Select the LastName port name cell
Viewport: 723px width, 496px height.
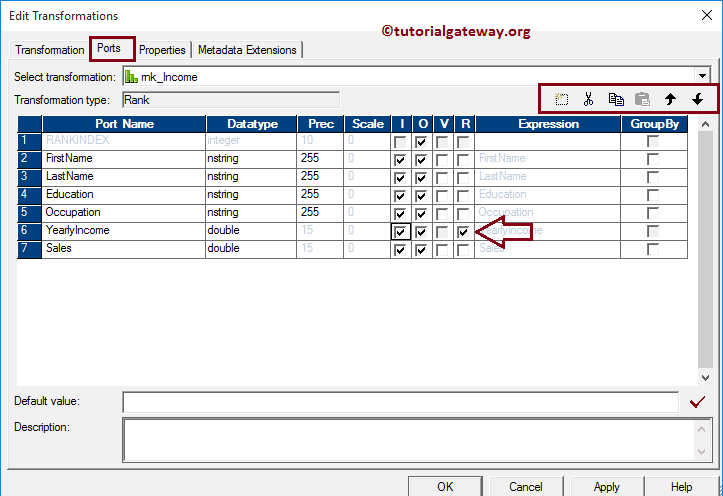pos(124,177)
